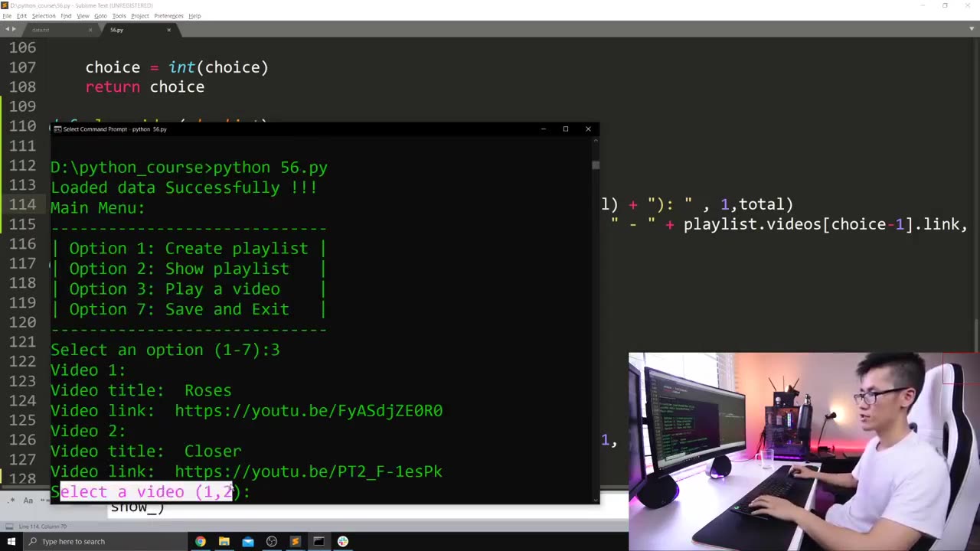The width and height of the screenshot is (980, 551).
Task: Toggle regular expression search in find panel
Action: click(x=12, y=500)
